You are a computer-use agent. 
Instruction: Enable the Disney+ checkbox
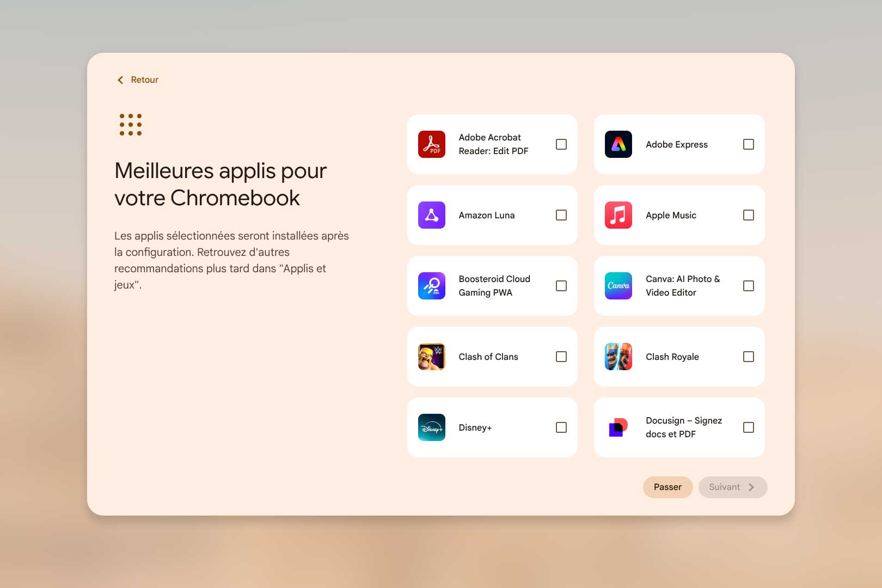561,427
